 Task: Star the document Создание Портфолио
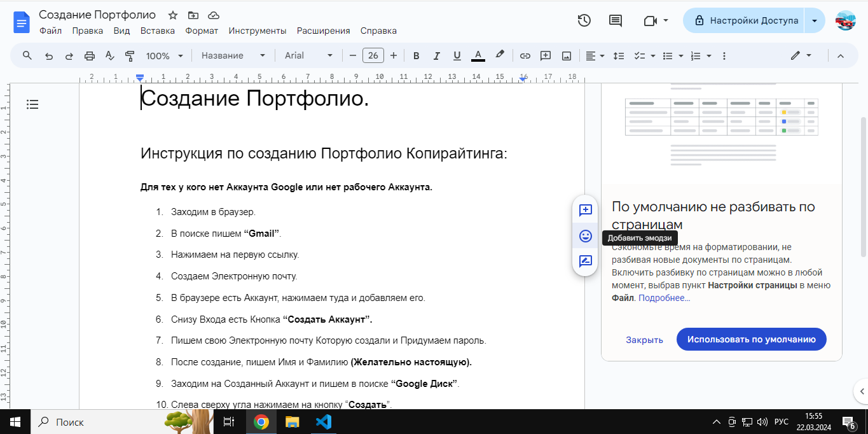173,15
